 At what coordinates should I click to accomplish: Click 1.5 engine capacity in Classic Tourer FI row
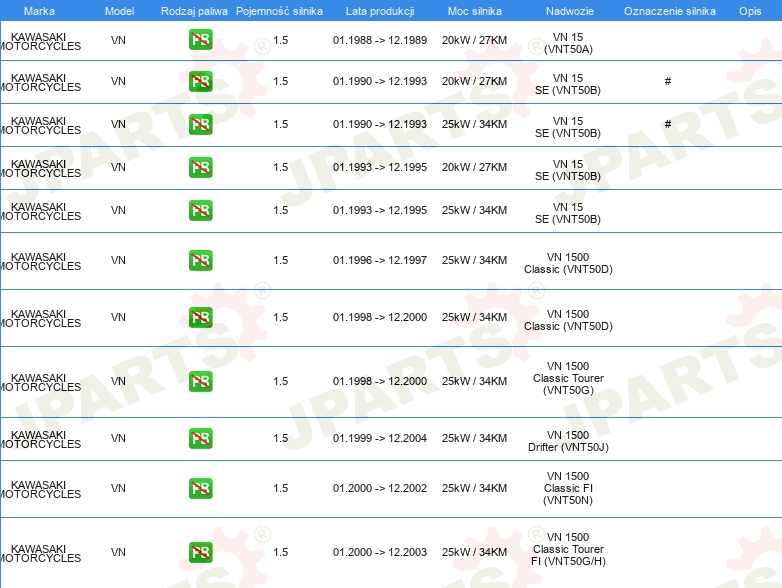point(281,552)
